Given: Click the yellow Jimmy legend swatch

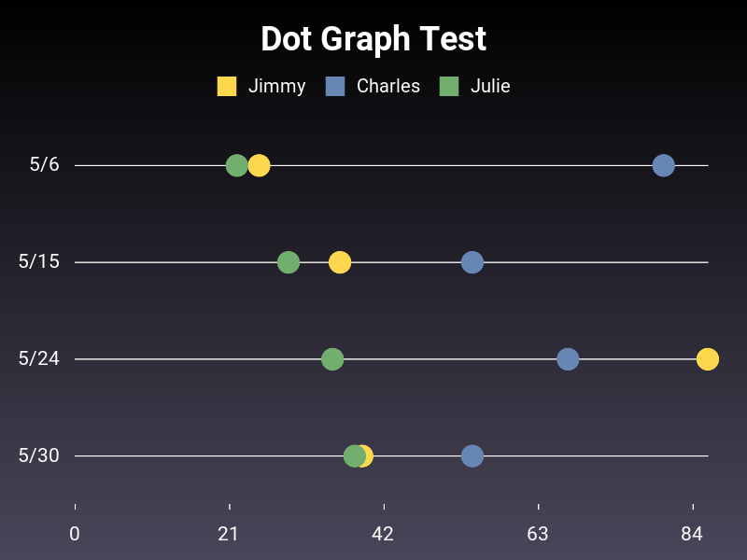Looking at the screenshot, I should [x=227, y=86].
